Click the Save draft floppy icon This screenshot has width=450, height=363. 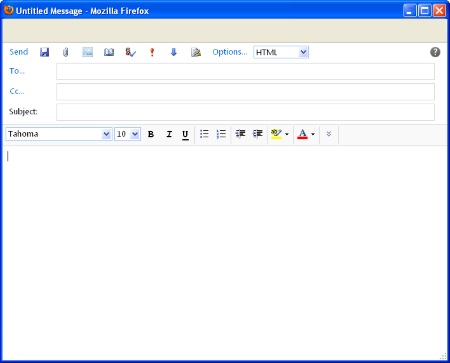[44, 52]
